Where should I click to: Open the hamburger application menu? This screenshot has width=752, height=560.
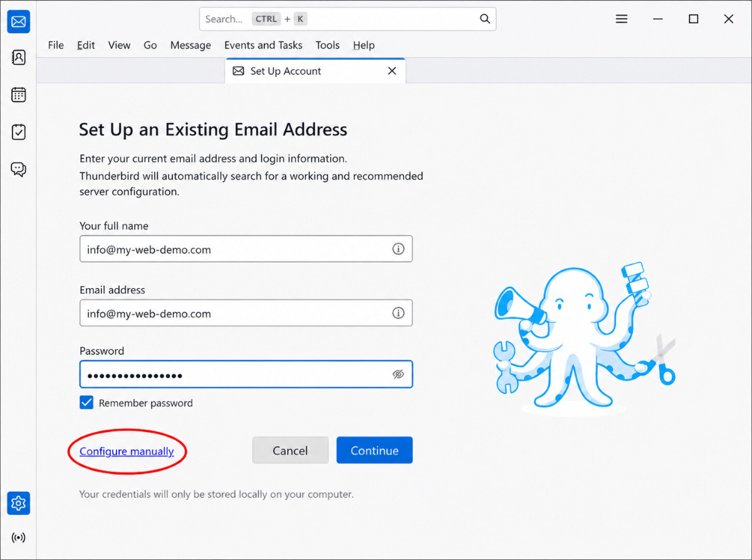click(622, 19)
